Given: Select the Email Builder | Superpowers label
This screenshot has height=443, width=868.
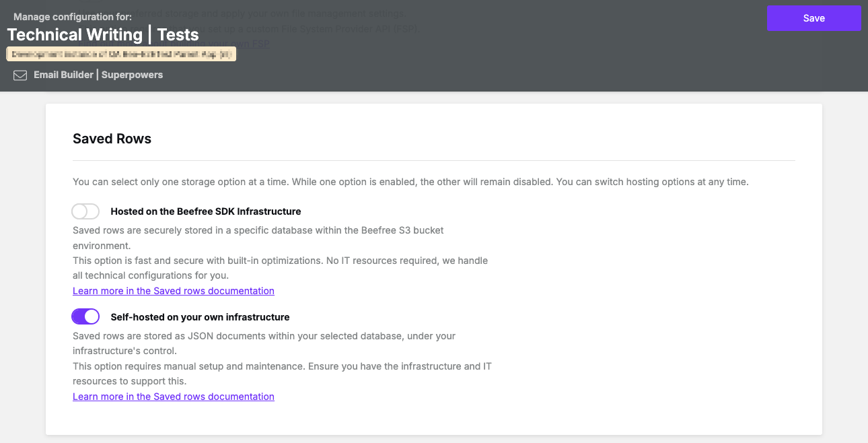Looking at the screenshot, I should 98,75.
